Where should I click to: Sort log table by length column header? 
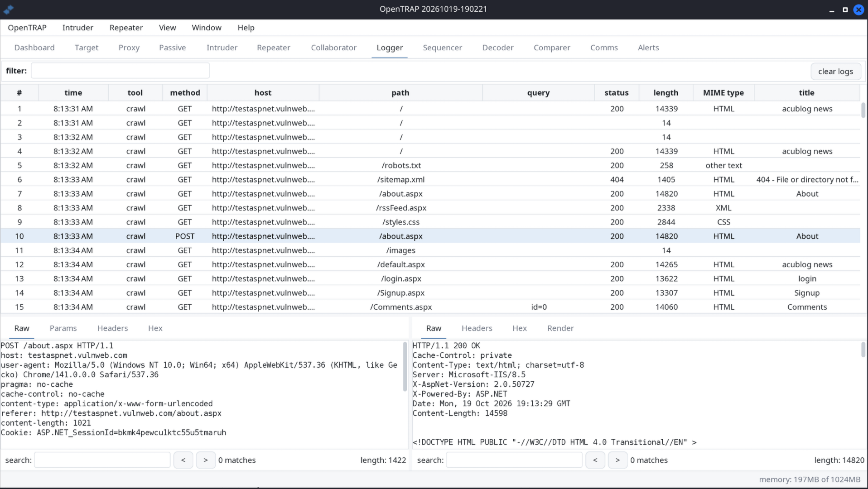click(666, 93)
